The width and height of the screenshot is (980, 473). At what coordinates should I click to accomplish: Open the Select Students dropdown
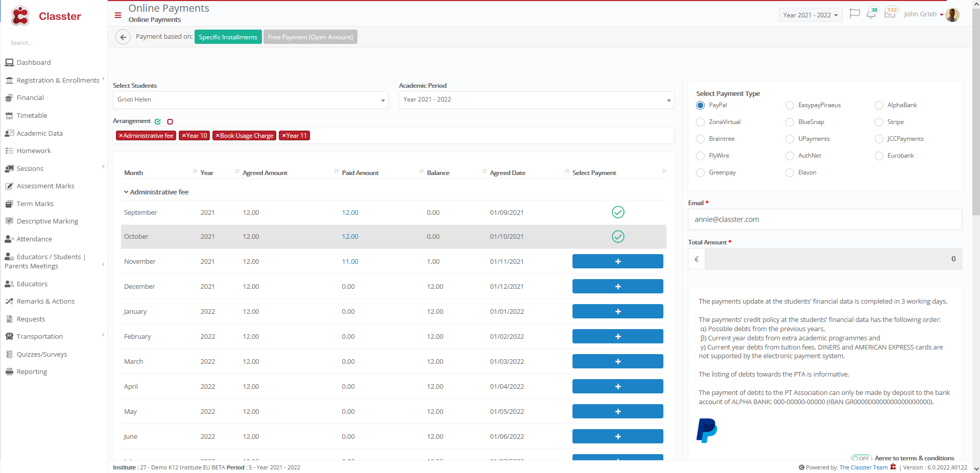click(x=251, y=100)
